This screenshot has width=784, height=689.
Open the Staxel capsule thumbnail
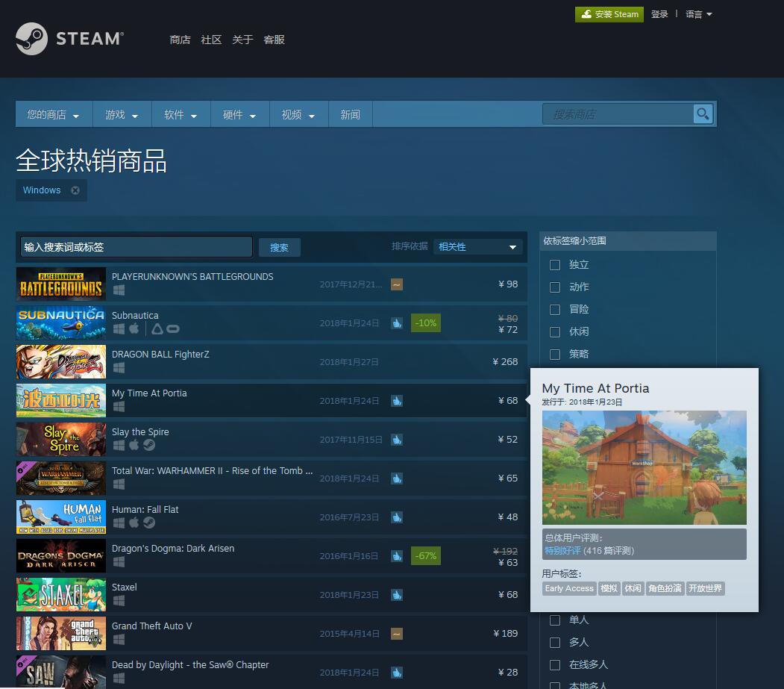pyautogui.click(x=61, y=594)
